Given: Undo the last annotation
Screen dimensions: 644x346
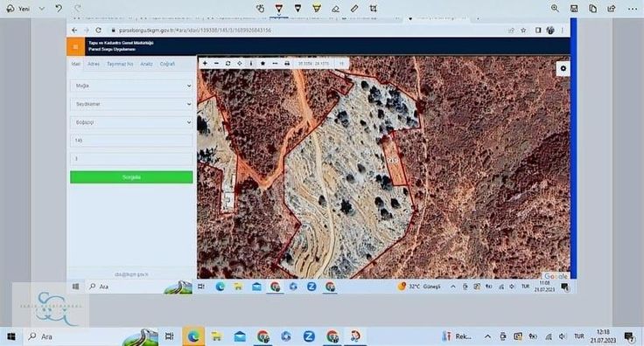Looking at the screenshot, I should 59,8.
